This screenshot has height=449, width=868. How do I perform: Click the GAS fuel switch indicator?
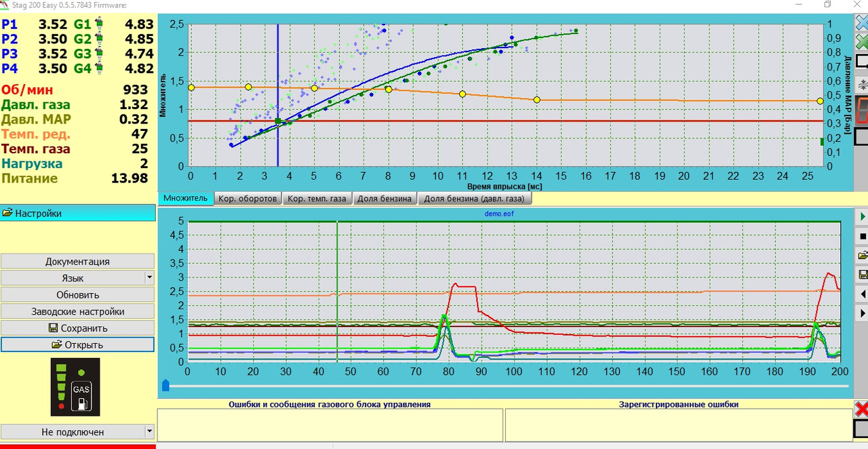(x=75, y=387)
